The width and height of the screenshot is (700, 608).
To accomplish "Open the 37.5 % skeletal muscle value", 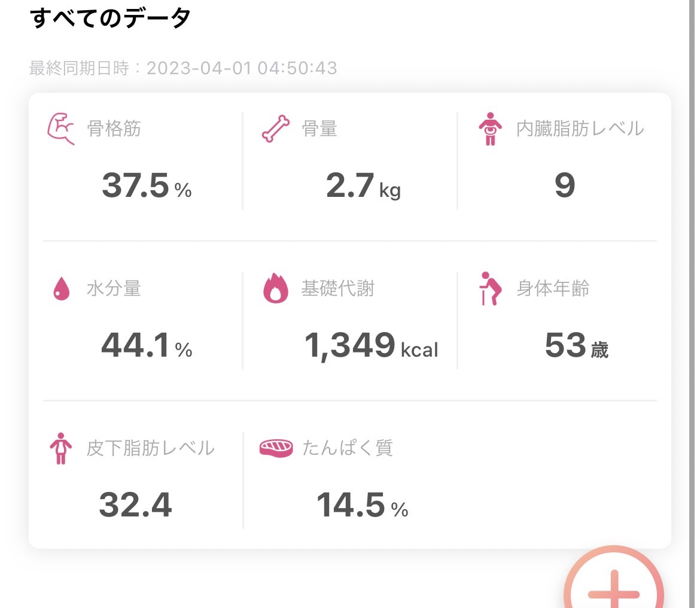I will (147, 186).
